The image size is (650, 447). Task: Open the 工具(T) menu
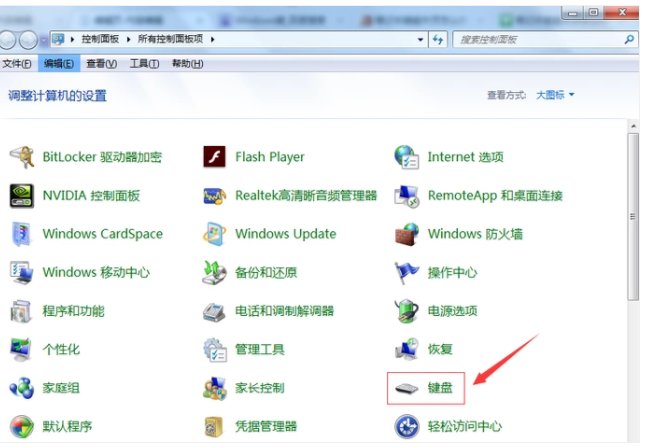coord(145,64)
